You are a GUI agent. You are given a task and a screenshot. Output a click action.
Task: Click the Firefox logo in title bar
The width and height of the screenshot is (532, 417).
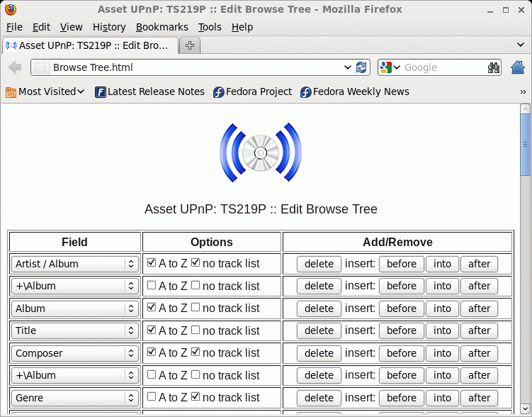pos(10,9)
